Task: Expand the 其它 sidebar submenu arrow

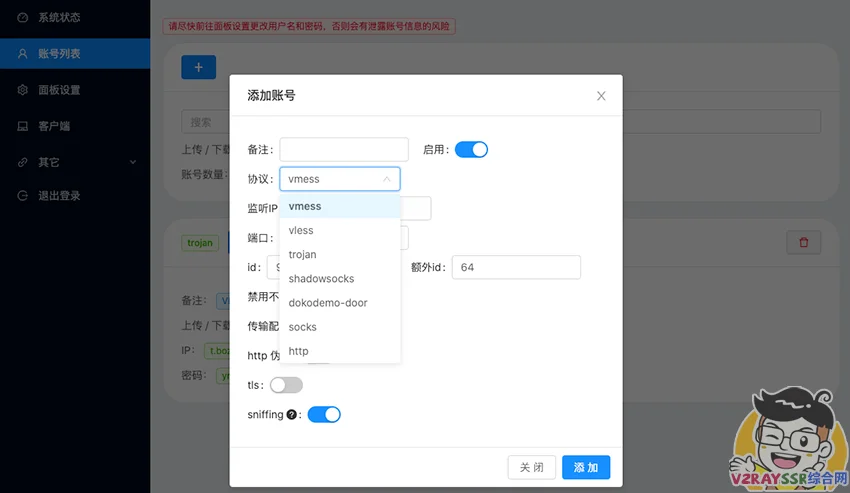Action: [x=133, y=162]
